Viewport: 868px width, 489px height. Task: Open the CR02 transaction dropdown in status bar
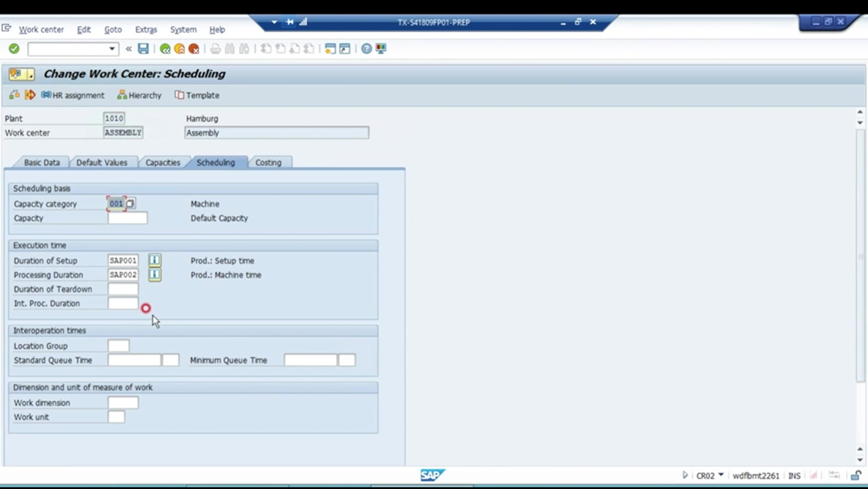721,475
